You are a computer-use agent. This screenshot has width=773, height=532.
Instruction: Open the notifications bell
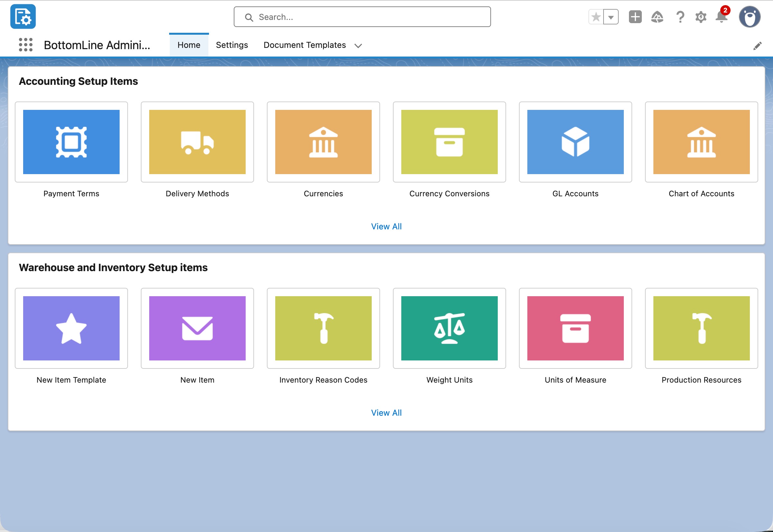coord(721,17)
